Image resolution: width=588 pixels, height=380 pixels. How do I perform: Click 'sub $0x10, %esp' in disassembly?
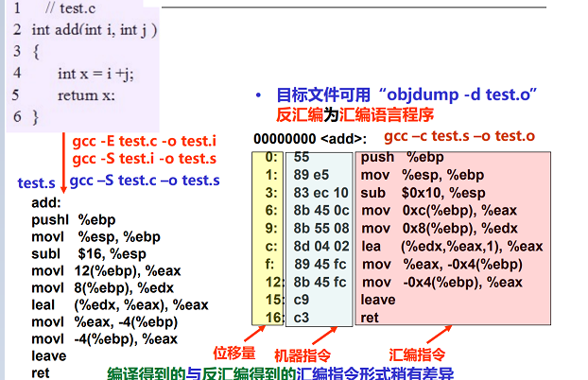[x=423, y=193]
